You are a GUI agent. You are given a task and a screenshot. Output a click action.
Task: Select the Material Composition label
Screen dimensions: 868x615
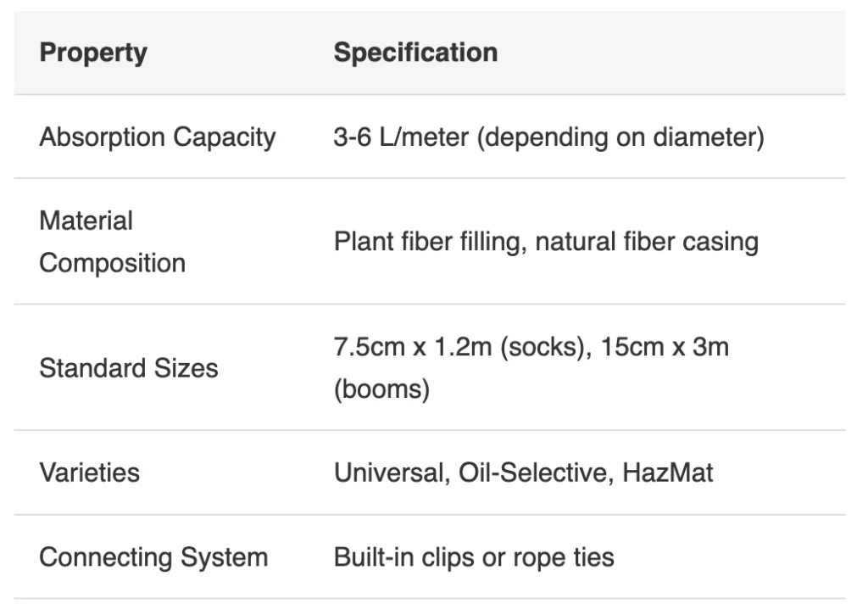113,242
